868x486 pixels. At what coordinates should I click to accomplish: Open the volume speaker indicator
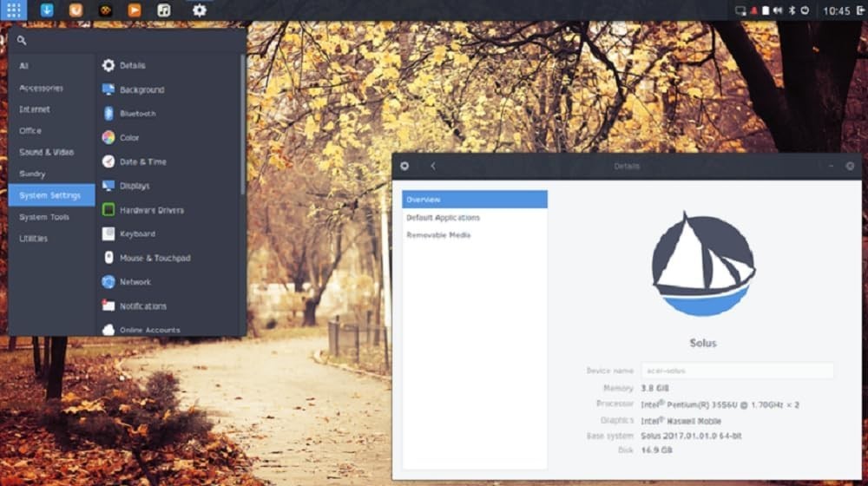[778, 10]
